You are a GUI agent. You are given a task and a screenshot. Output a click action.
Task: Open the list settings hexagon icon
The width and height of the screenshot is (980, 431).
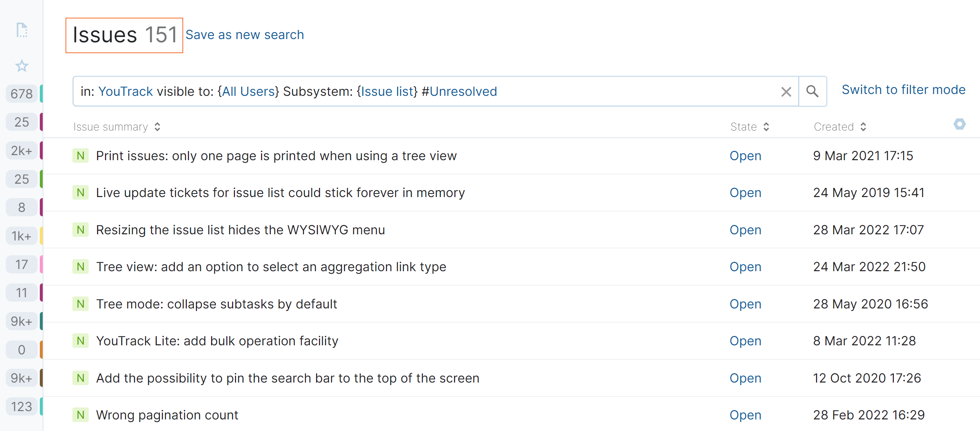click(x=959, y=124)
